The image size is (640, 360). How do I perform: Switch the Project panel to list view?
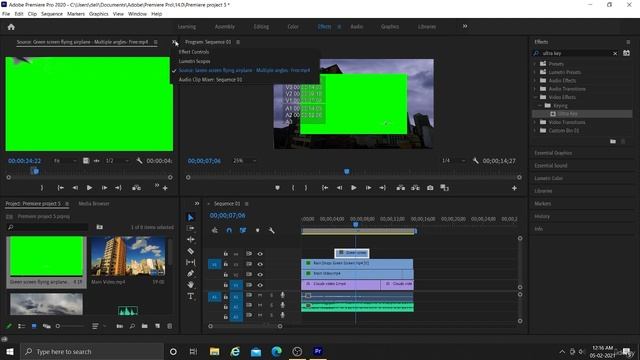pyautogui.click(x=22, y=326)
